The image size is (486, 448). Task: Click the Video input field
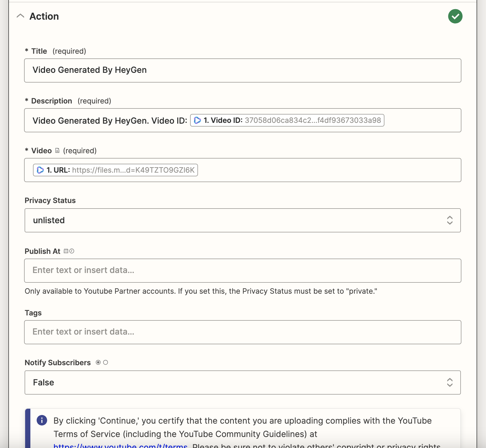click(x=243, y=170)
